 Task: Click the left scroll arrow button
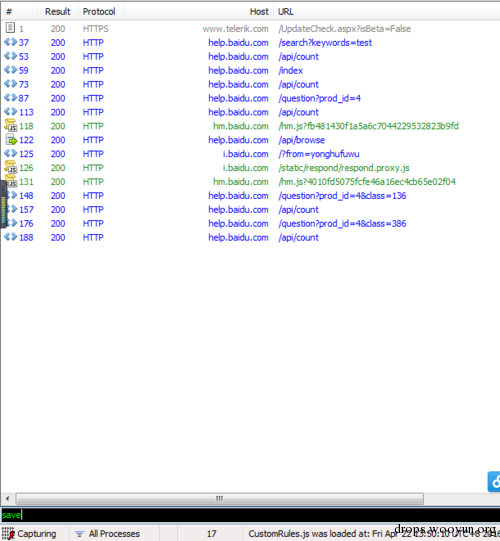(7, 499)
